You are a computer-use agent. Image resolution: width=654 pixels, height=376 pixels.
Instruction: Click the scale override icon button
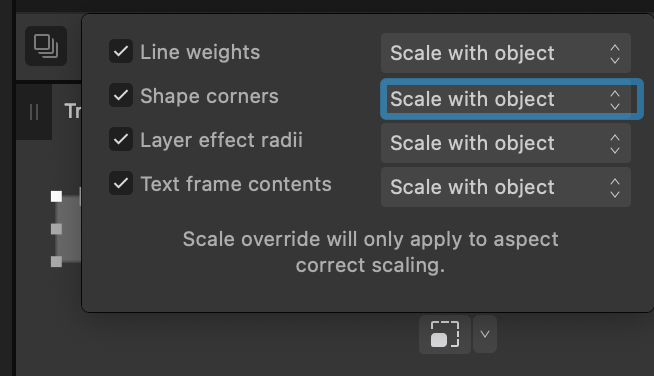tap(445, 334)
